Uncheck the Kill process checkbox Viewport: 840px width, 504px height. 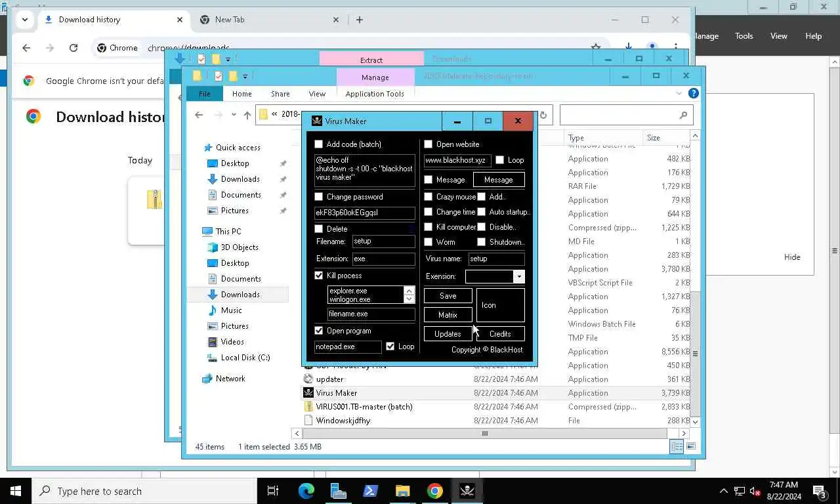[319, 276]
